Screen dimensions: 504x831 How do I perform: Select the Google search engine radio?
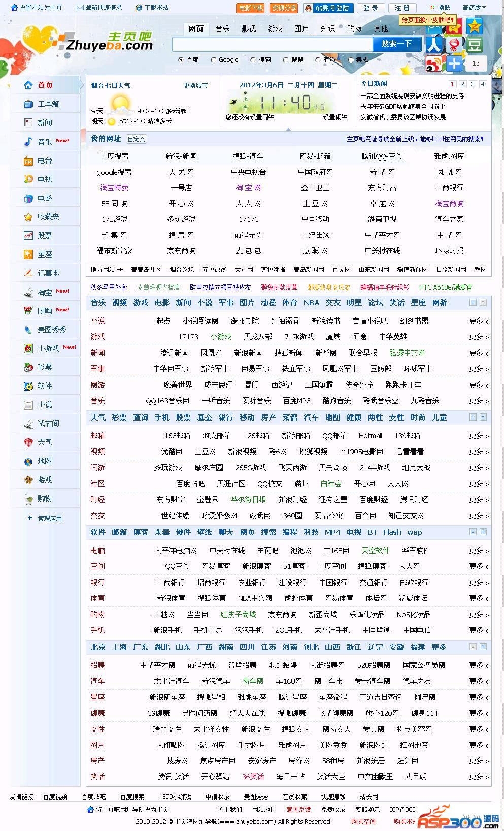tap(213, 60)
